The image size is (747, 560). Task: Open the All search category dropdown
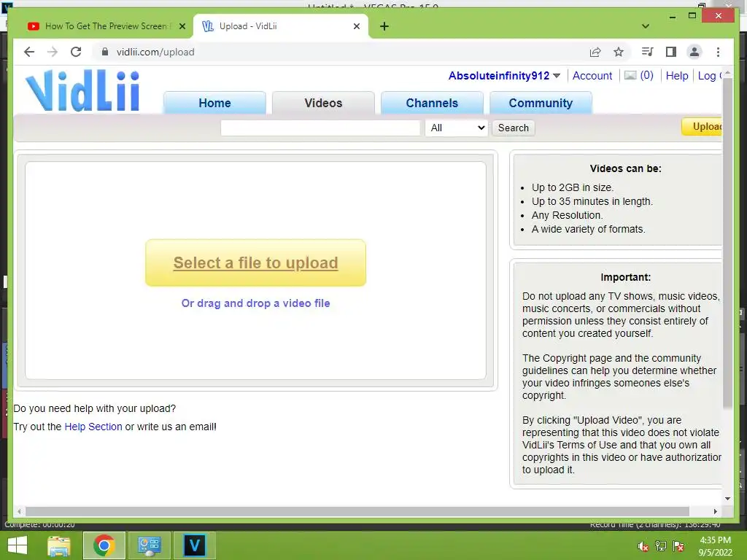point(457,128)
